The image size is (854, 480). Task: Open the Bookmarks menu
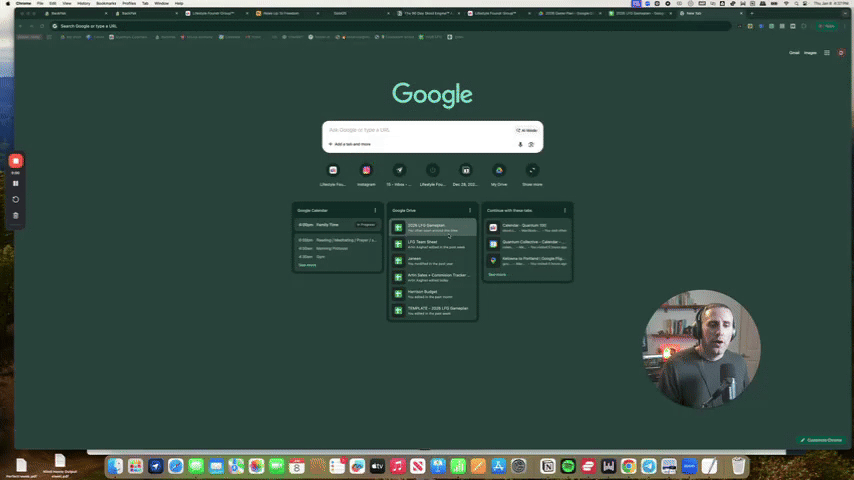[106, 3]
